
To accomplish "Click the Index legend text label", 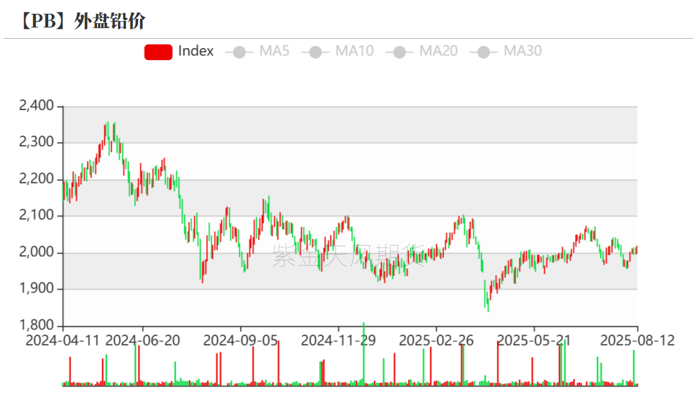I will (x=196, y=51).
